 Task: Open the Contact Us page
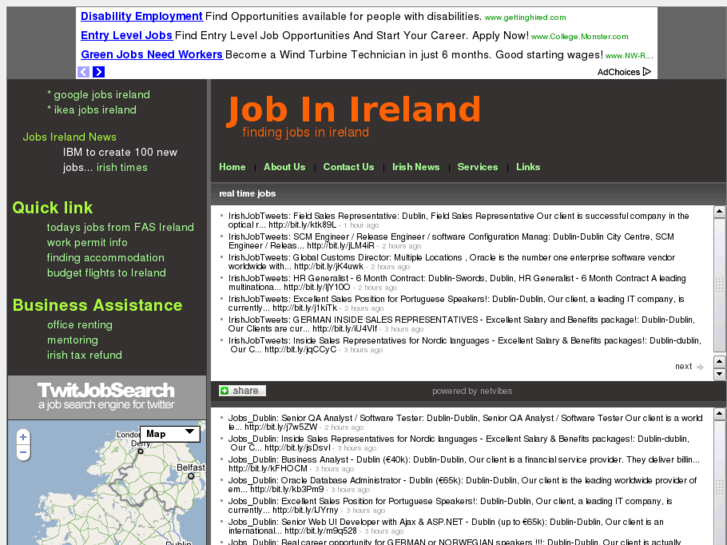coord(349,167)
